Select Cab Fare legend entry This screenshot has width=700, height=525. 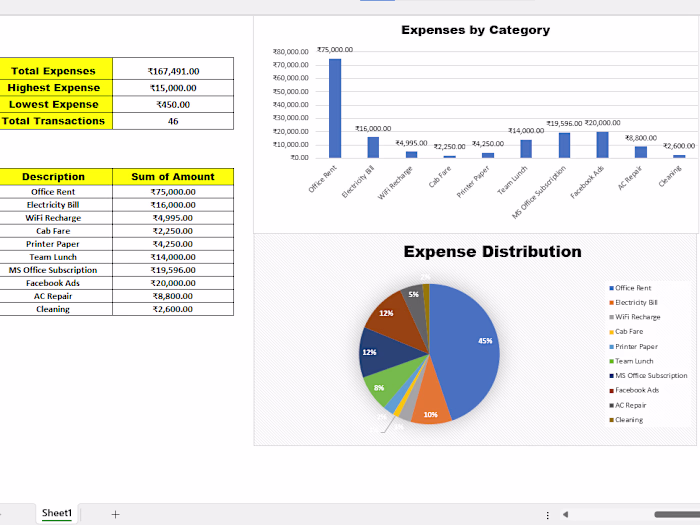tap(626, 332)
